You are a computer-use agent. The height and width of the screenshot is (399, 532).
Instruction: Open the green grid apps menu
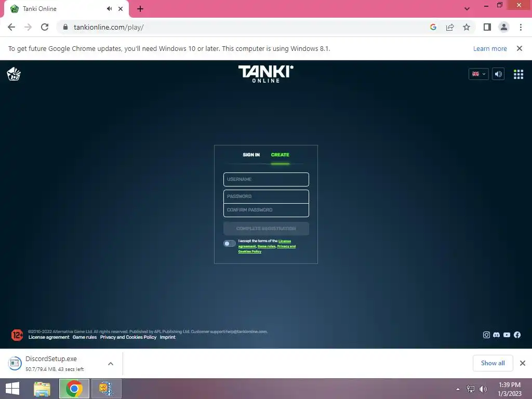tap(518, 74)
